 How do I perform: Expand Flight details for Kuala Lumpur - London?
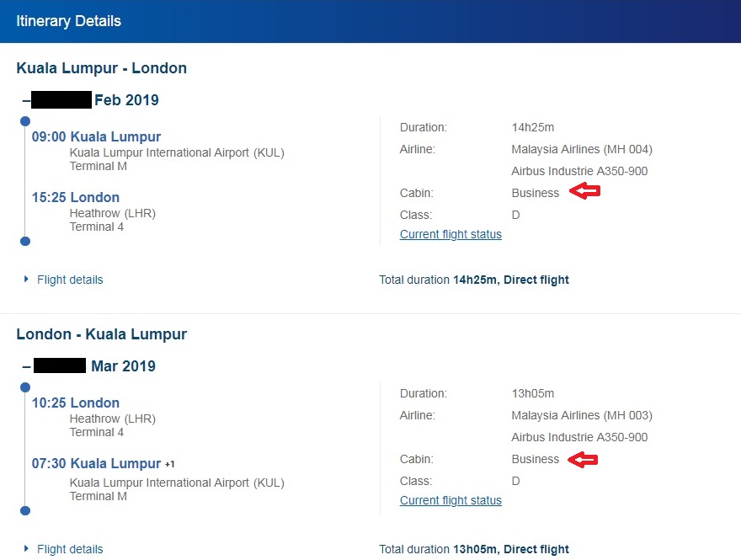click(x=69, y=280)
